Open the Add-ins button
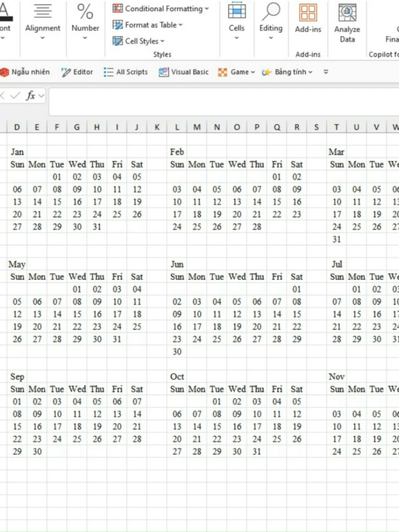Screen dimensions: 399x532 point(308,19)
